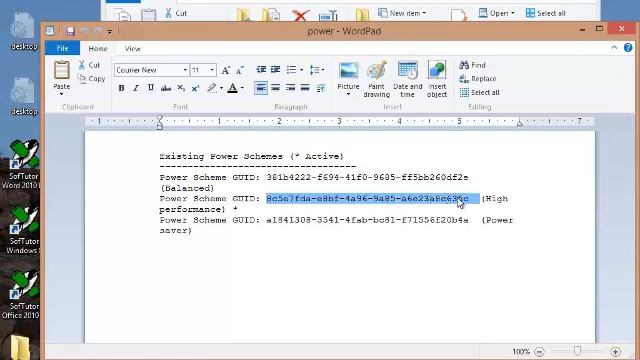
Task: Open the Courier New font family box
Action: 151,70
